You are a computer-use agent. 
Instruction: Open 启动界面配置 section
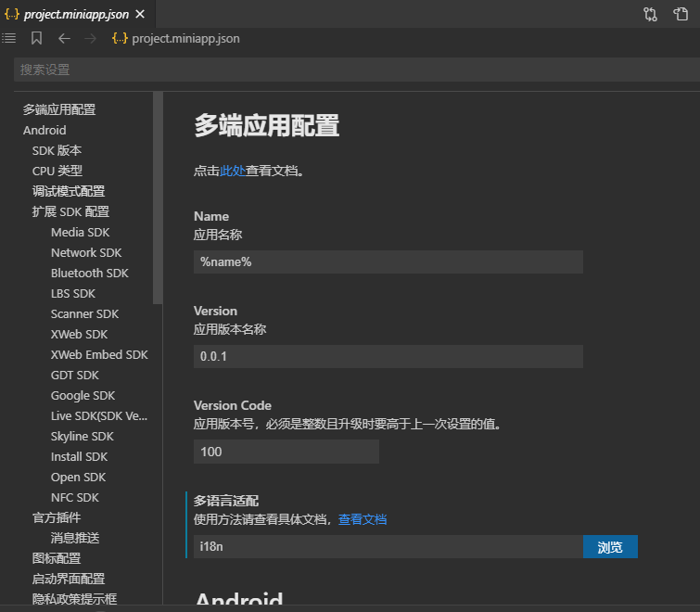(x=69, y=580)
